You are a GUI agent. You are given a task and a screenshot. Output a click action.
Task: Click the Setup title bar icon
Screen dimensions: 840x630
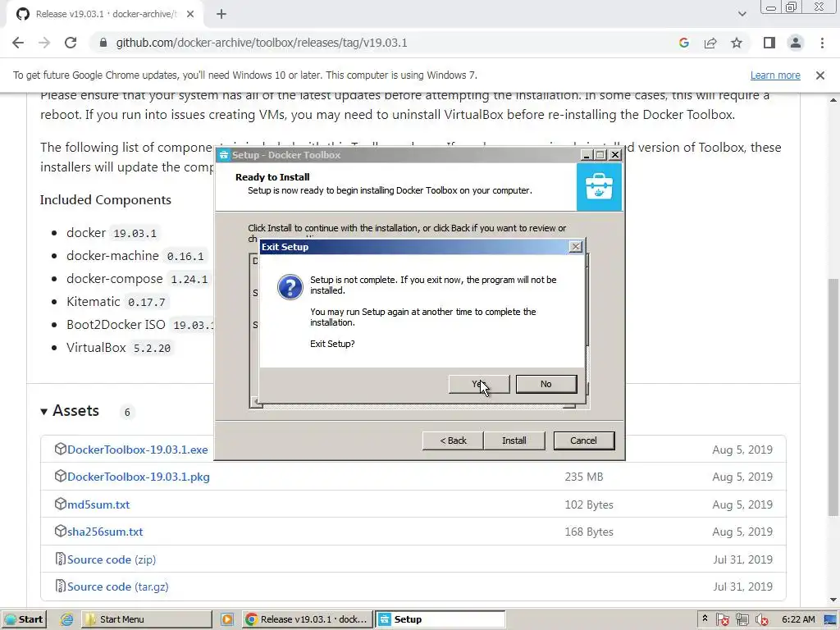click(x=224, y=155)
